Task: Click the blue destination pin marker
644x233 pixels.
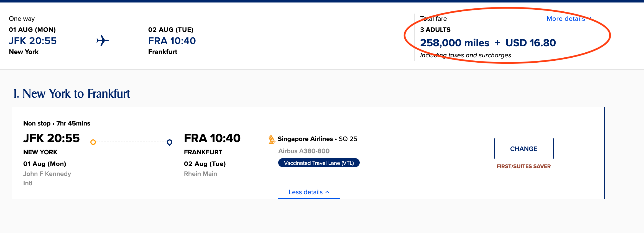Action: point(170,142)
